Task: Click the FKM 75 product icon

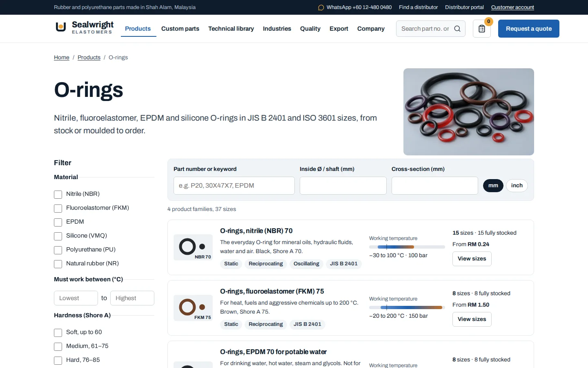Action: (x=193, y=308)
